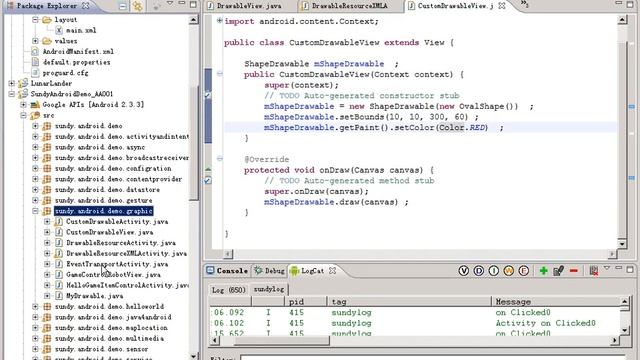Toggle LogCat debug level filter (D)
Image resolution: width=640 pixels, height=360 pixels.
point(478,271)
